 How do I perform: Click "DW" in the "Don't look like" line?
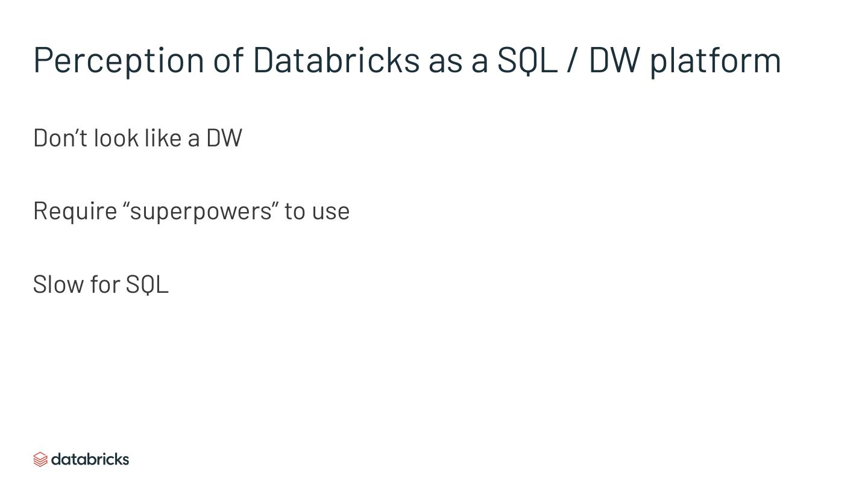(x=224, y=138)
